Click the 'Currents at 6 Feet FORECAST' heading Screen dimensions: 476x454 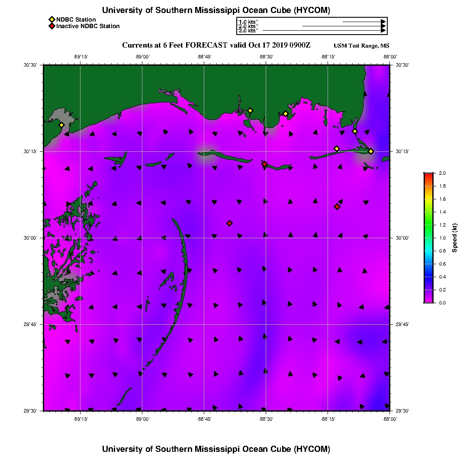tap(174, 45)
